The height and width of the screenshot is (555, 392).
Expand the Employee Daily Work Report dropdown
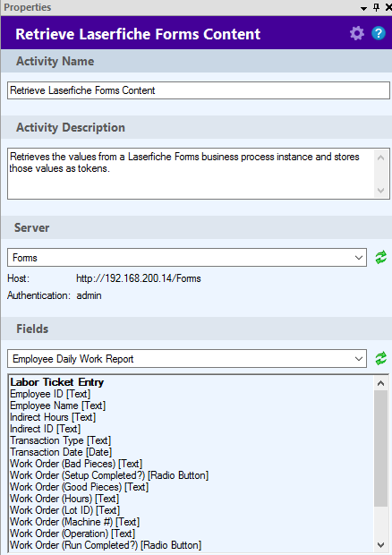click(x=187, y=359)
